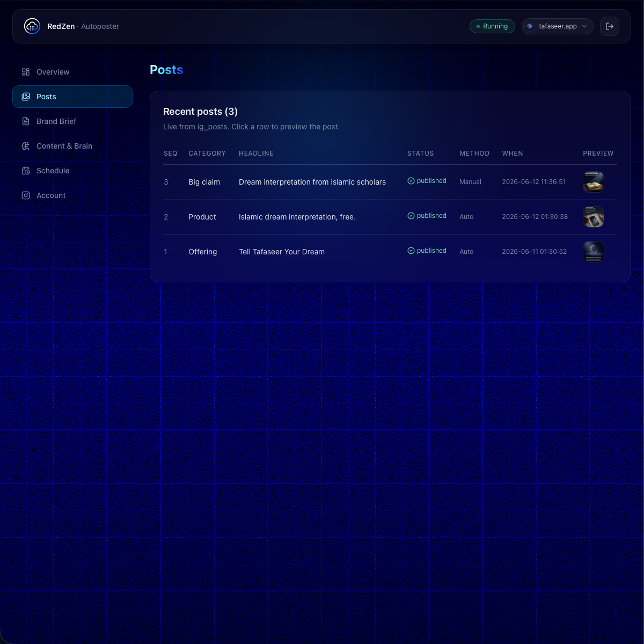Click the Running status badge
This screenshot has width=644, height=644.
click(x=492, y=26)
